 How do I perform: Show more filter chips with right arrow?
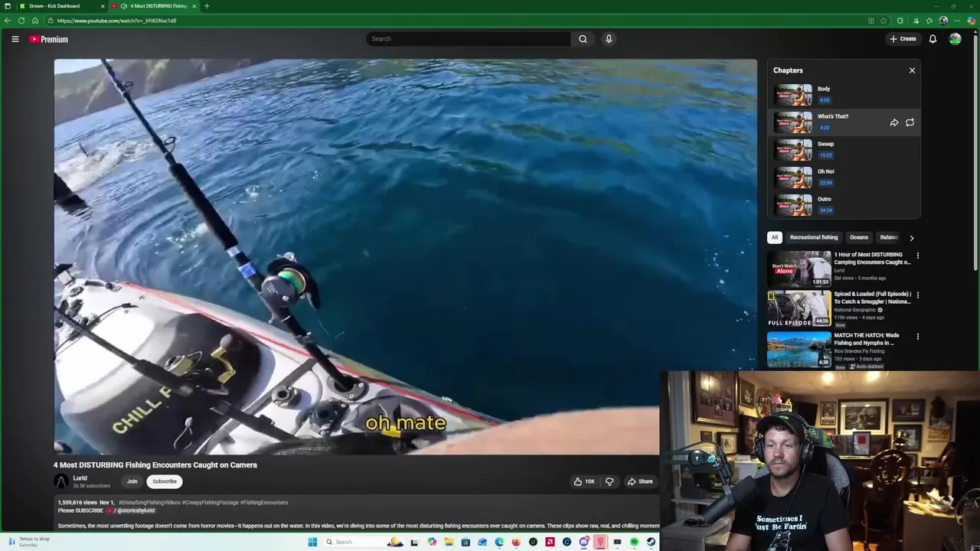point(911,238)
